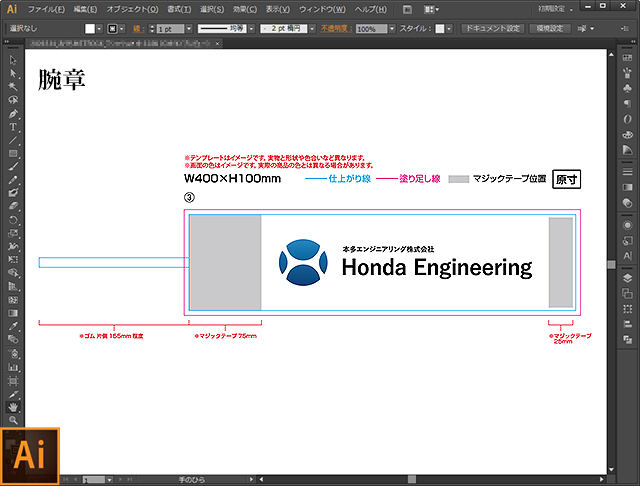Open the 初期設定 workspace switcher
The width and height of the screenshot is (640, 486).
point(556,9)
